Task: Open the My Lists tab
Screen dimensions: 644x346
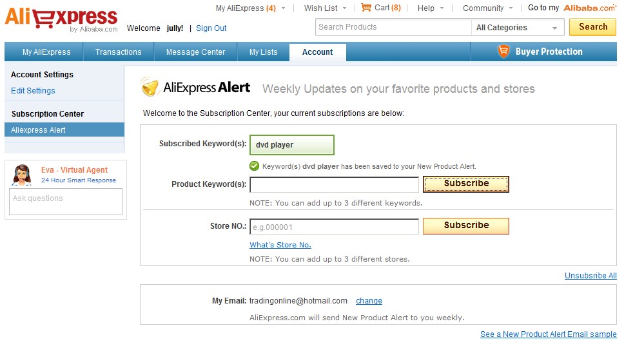Action: pyautogui.click(x=263, y=52)
